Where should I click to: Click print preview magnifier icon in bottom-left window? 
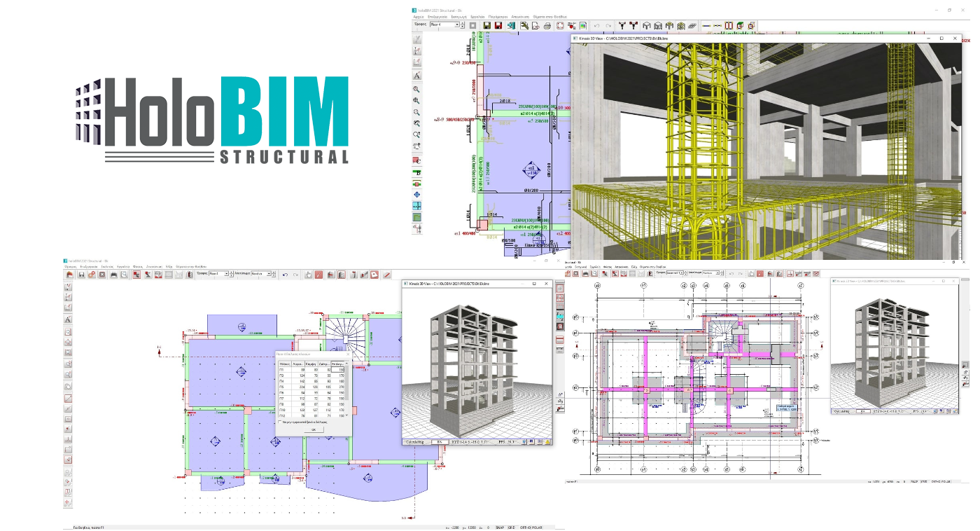pyautogui.click(x=124, y=275)
